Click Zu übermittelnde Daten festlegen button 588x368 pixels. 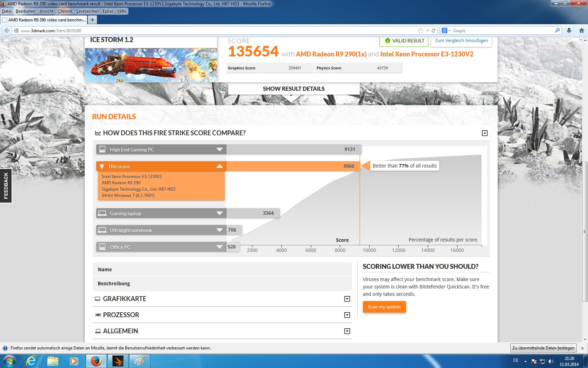pos(544,348)
